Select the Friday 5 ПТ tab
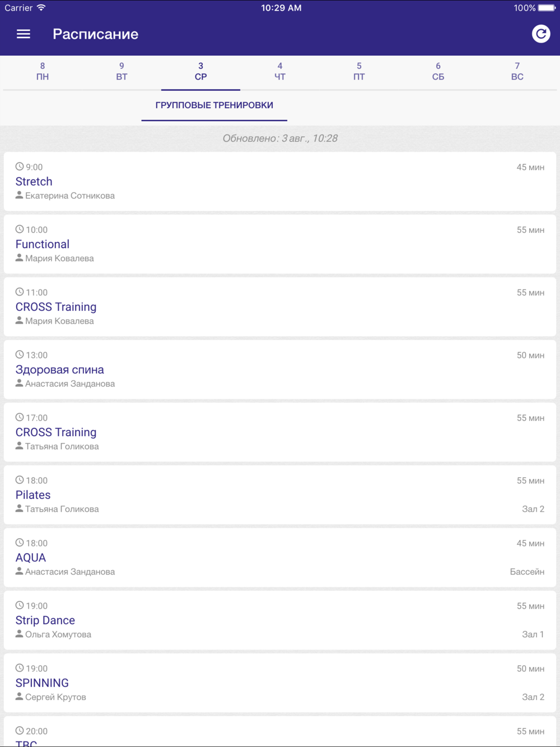Viewport: 560px width, 747px height. 359,72
